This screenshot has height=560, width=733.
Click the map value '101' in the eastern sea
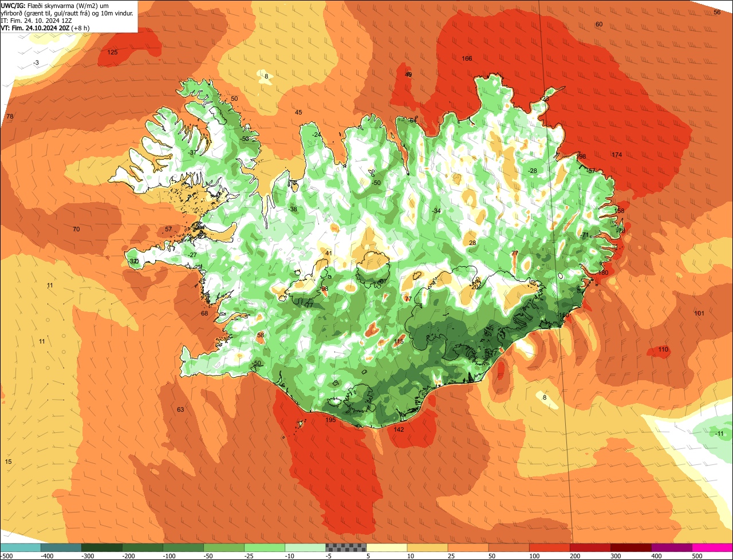click(699, 313)
